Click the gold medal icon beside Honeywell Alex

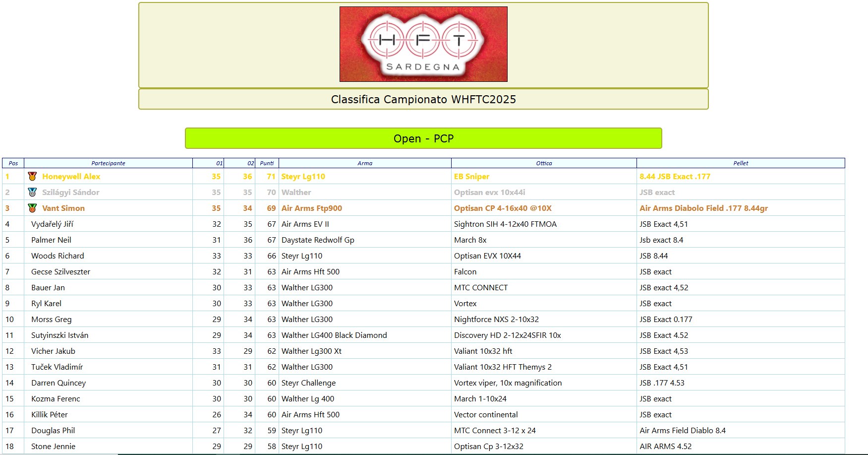tap(32, 176)
